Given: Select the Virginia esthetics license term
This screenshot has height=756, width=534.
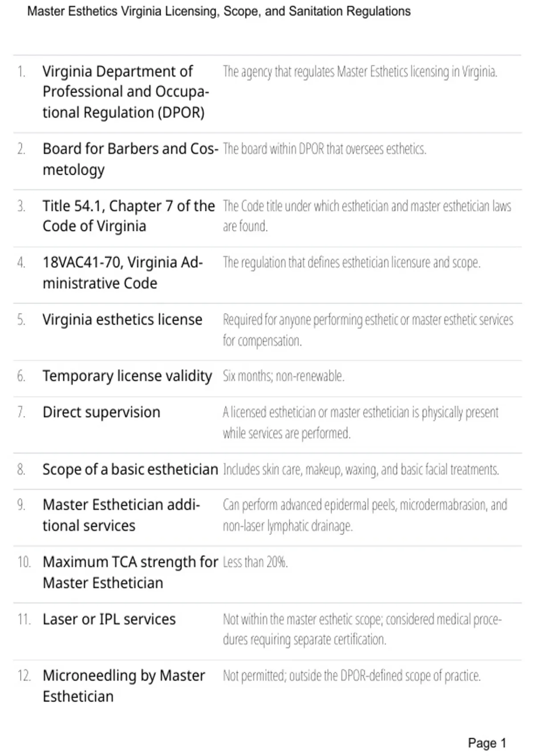Looking at the screenshot, I should [122, 319].
